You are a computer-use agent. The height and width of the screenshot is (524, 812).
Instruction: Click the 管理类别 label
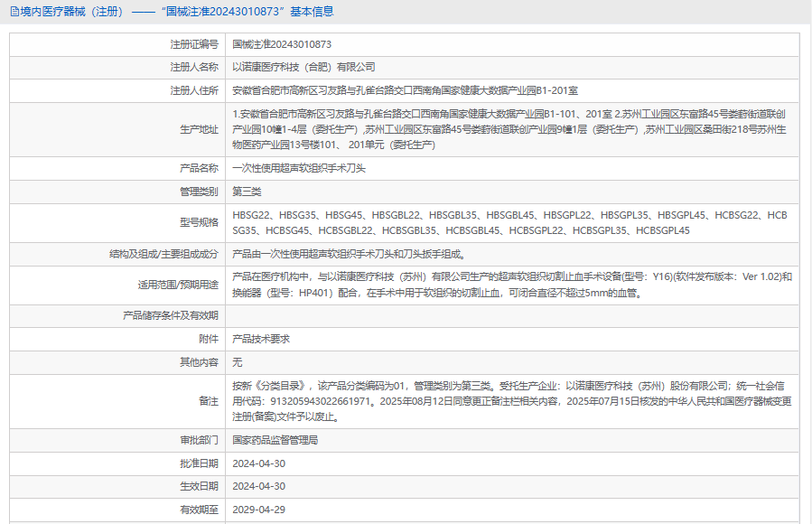click(x=199, y=192)
